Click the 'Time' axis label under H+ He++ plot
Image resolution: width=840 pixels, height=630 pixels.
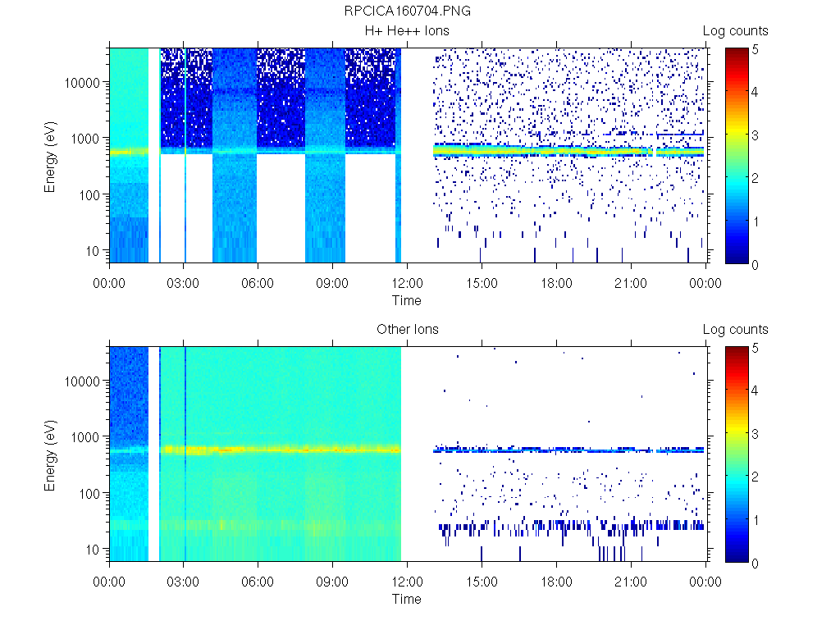pos(407,300)
